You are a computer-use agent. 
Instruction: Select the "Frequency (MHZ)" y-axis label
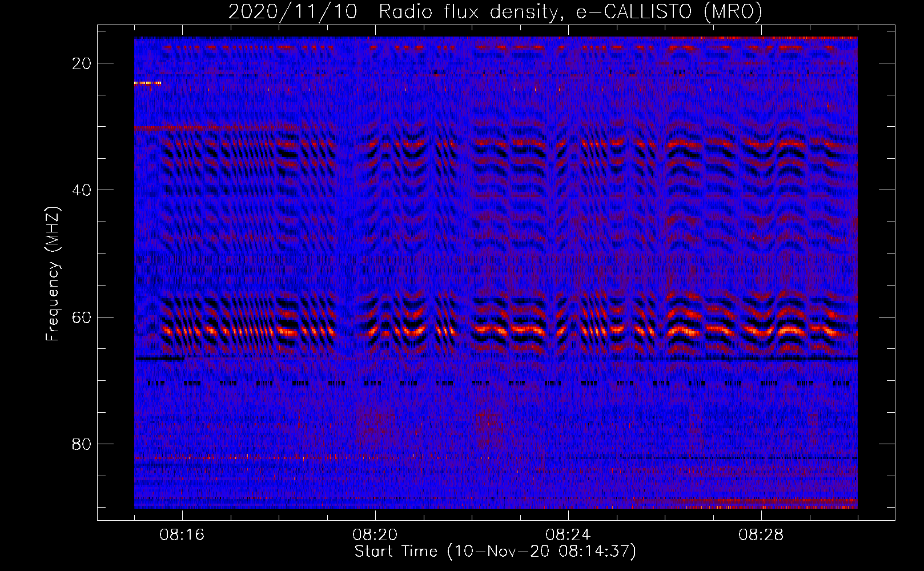(53, 274)
